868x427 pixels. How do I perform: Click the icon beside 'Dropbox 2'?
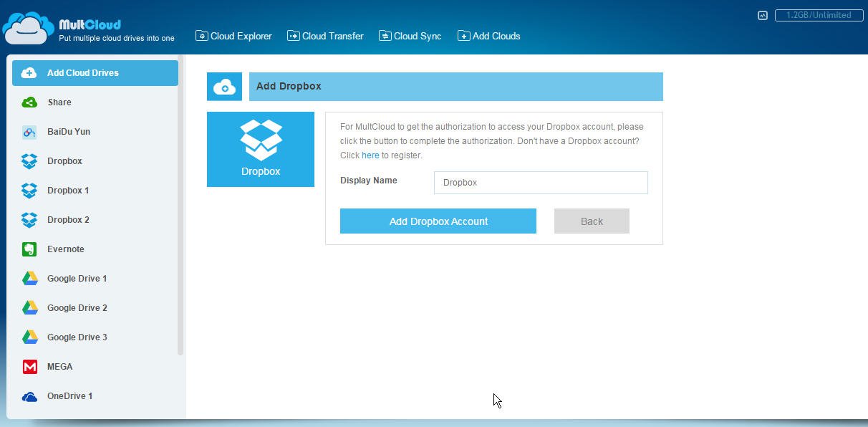pos(29,220)
